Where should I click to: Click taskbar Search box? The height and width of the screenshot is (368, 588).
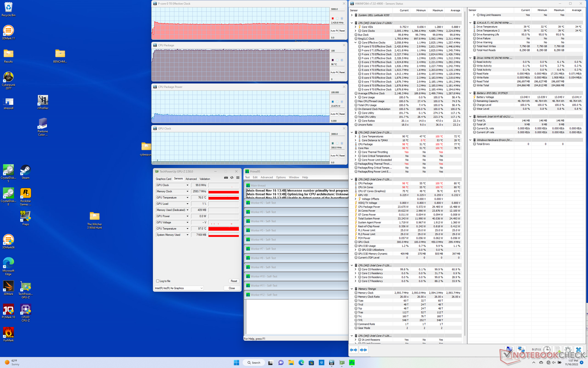tap(254, 362)
